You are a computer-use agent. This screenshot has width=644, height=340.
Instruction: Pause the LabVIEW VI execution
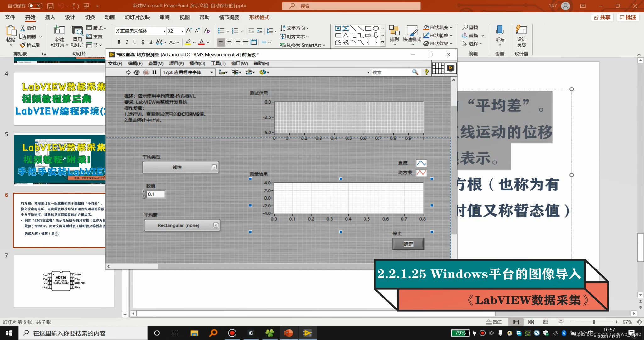click(154, 72)
